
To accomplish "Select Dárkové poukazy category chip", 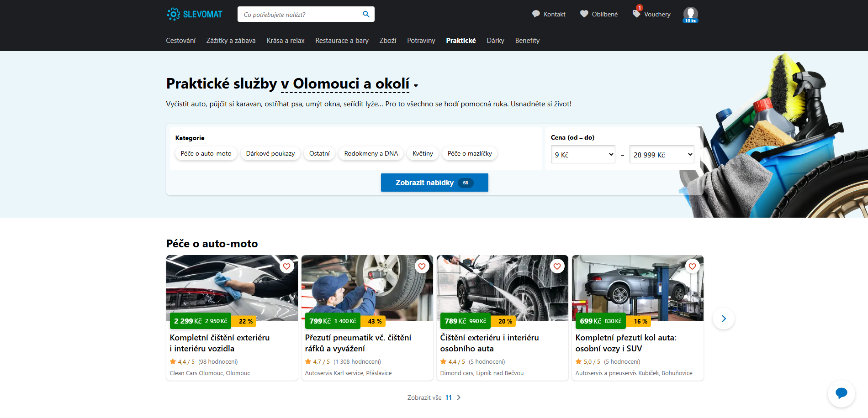I will (x=270, y=154).
